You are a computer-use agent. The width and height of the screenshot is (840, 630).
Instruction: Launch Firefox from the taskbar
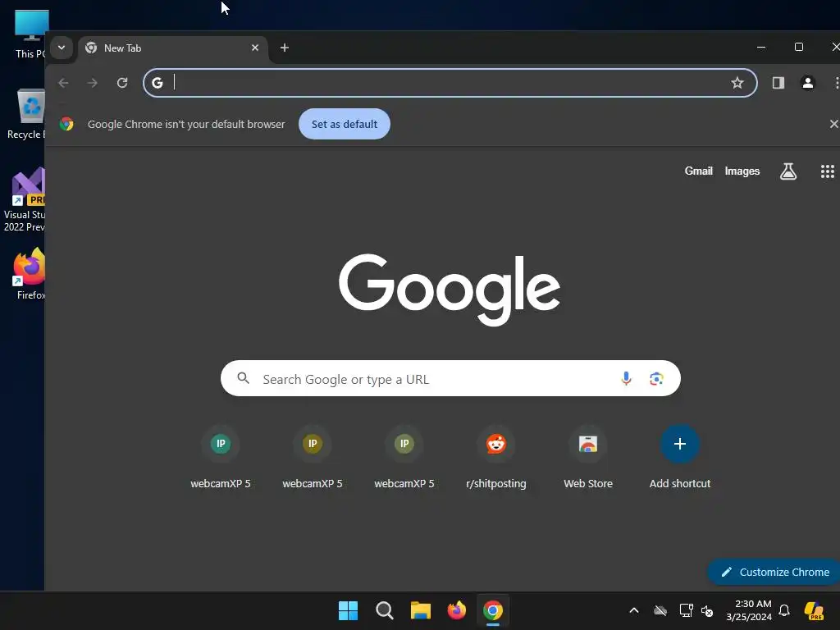coord(456,610)
